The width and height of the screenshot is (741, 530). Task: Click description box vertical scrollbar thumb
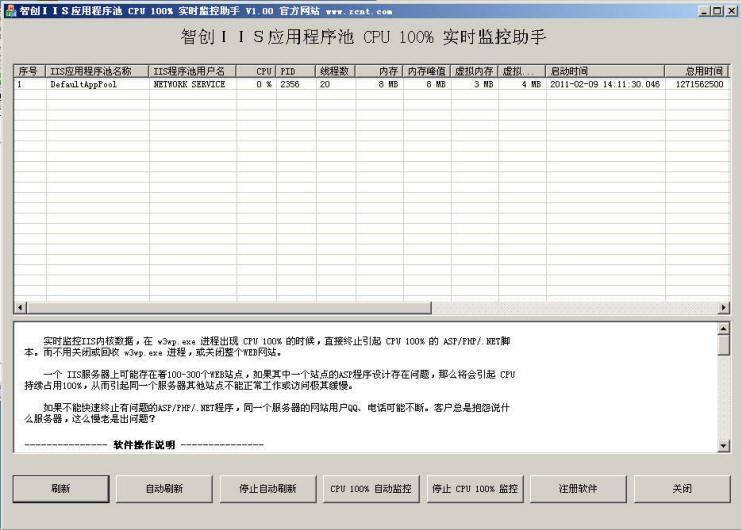coord(724,345)
